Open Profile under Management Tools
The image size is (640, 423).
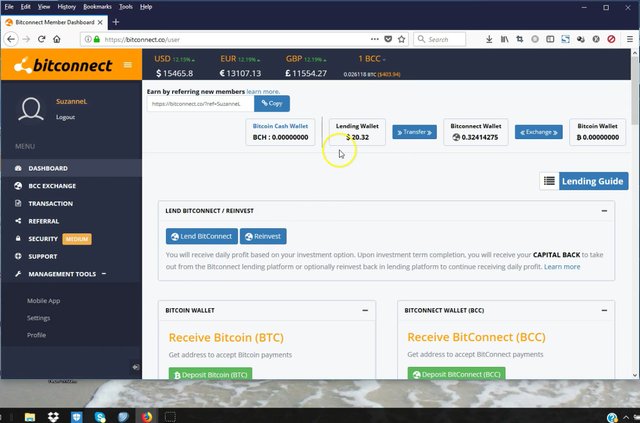pos(36,335)
